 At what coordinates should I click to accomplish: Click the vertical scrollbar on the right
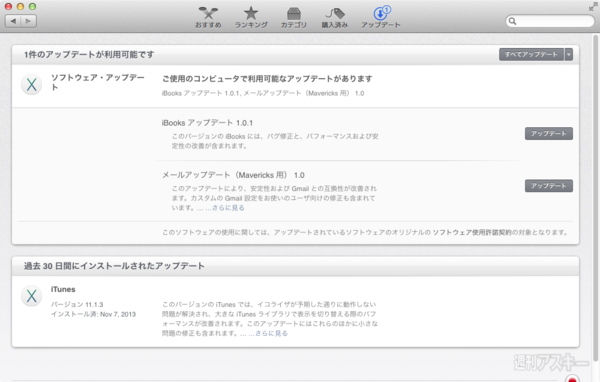[595, 197]
